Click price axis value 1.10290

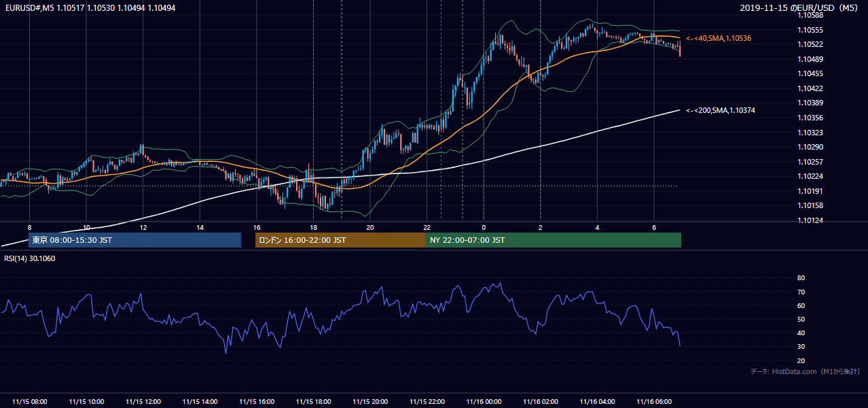810,147
